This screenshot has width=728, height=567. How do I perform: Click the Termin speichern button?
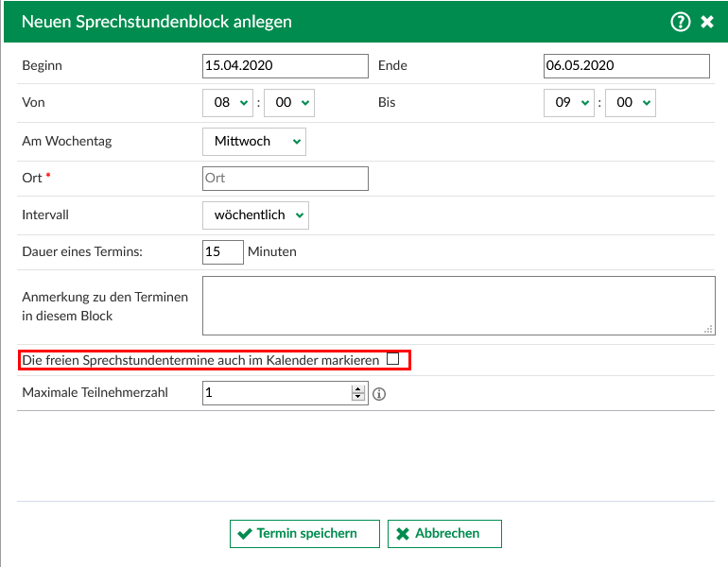click(x=304, y=534)
